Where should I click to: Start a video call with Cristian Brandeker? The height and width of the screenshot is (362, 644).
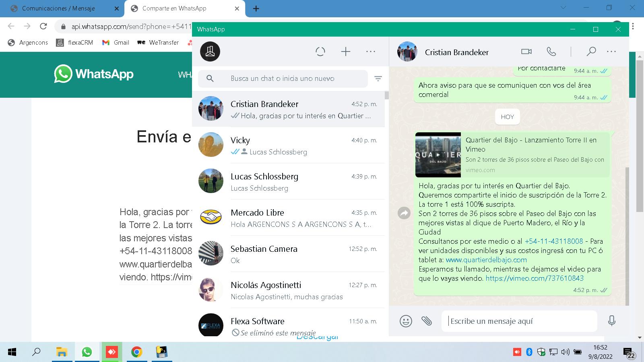(x=526, y=51)
